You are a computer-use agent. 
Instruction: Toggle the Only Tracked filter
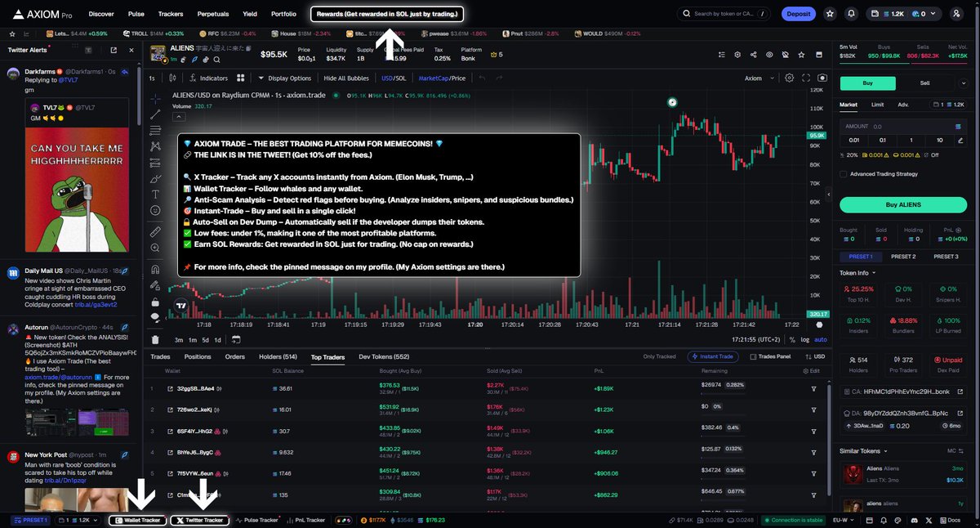(x=659, y=356)
